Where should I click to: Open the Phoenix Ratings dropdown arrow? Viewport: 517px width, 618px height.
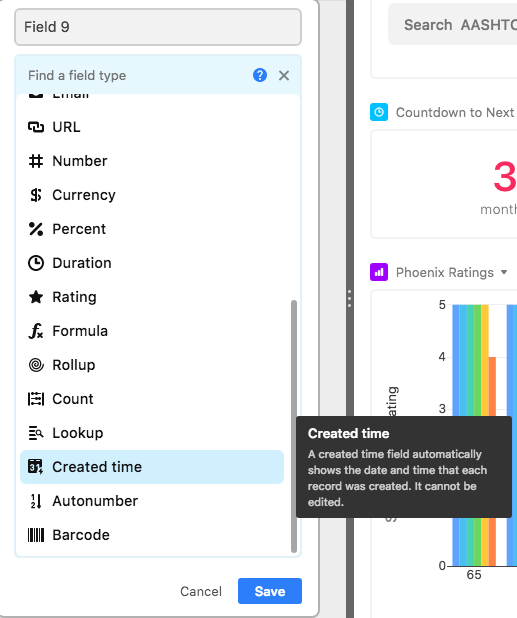click(x=504, y=272)
